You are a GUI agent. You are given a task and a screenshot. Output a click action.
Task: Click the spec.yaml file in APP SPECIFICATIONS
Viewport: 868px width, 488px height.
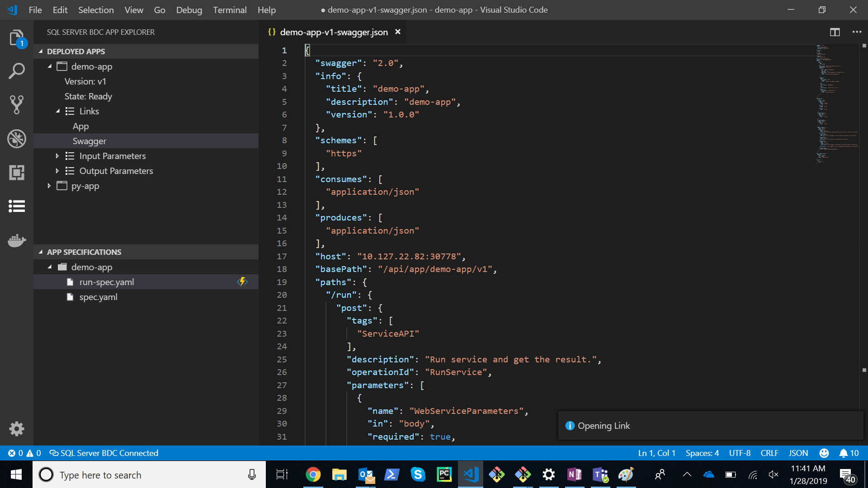click(98, 296)
